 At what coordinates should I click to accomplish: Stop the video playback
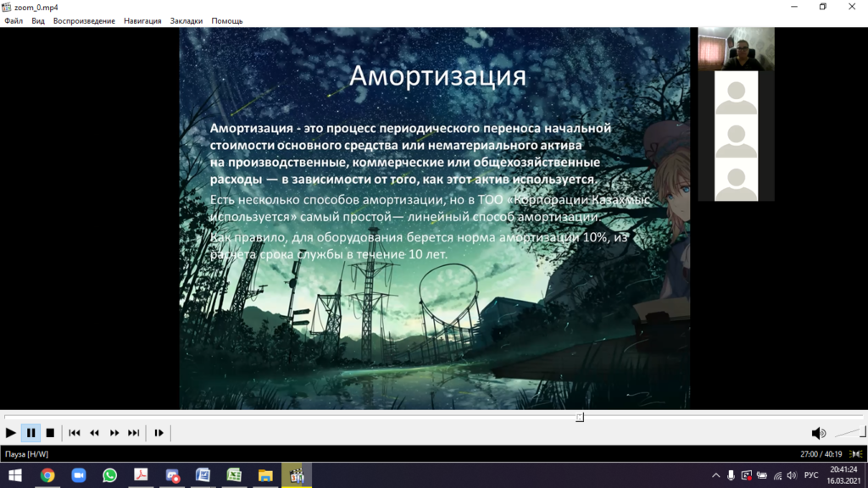coord(50,433)
